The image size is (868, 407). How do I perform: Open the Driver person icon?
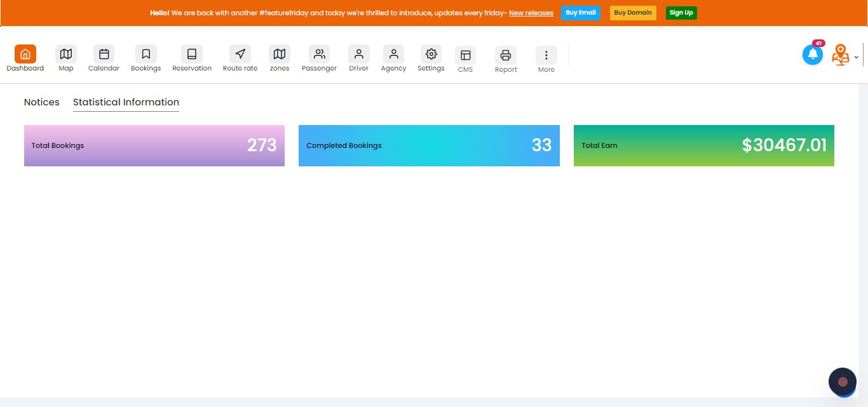click(x=359, y=54)
